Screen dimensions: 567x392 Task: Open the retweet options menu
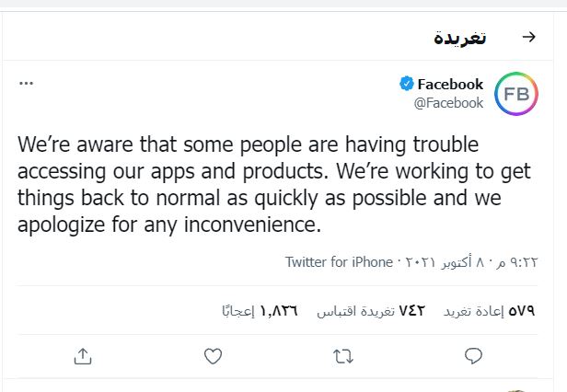click(x=343, y=355)
